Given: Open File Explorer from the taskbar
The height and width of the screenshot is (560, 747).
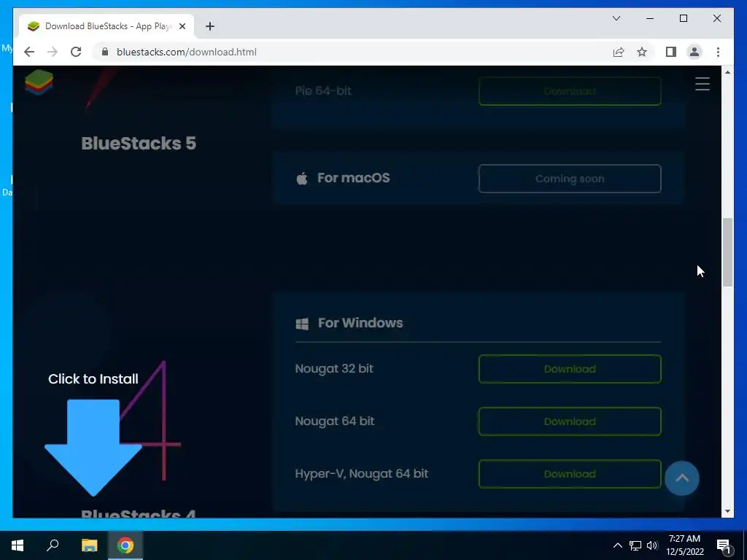Looking at the screenshot, I should coord(89,545).
